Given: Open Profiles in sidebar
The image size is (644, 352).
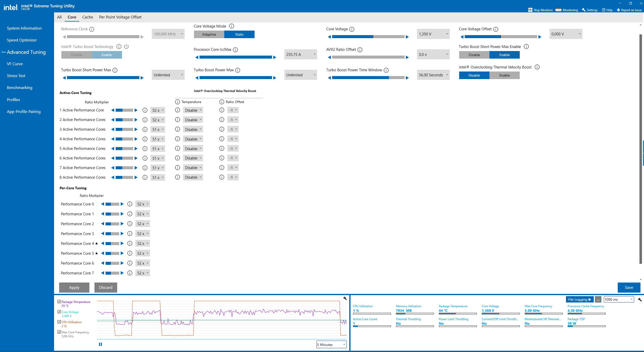Looking at the screenshot, I should click(x=14, y=100).
